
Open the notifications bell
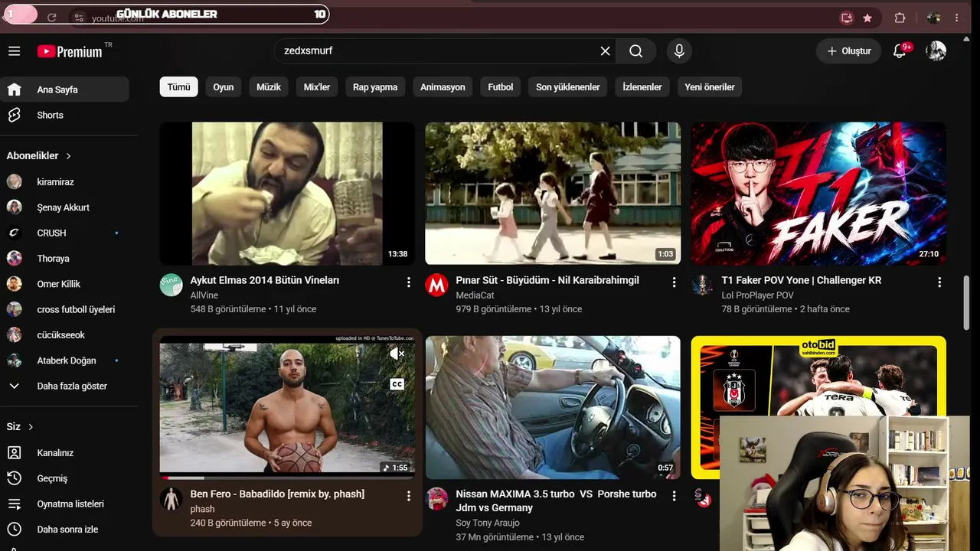[900, 51]
